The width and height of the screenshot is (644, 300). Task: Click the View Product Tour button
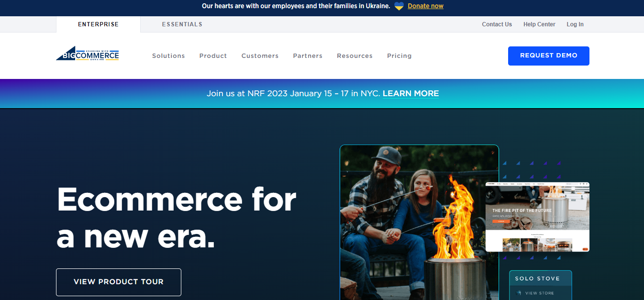pyautogui.click(x=119, y=282)
